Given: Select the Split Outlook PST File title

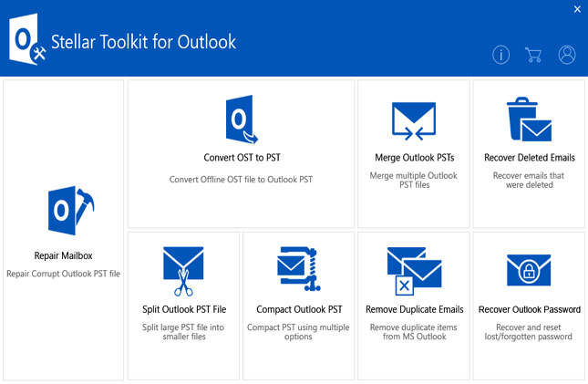Looking at the screenshot, I should pos(184,309).
